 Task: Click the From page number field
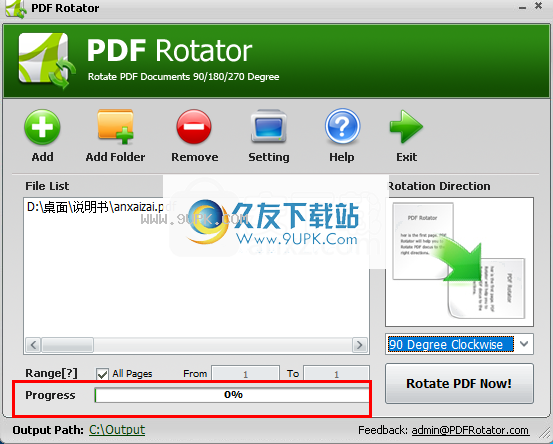[x=245, y=373]
